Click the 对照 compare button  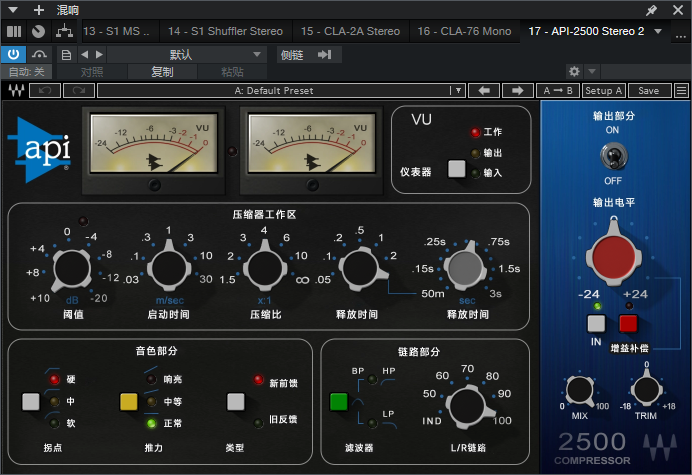(92, 72)
